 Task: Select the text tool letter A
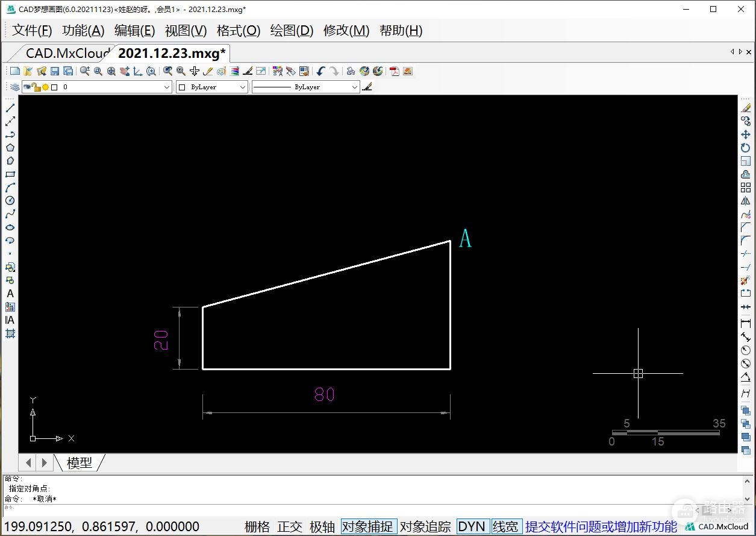[x=10, y=294]
